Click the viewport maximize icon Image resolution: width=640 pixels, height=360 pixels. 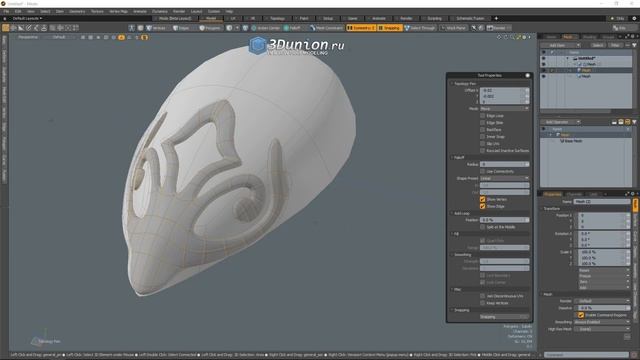click(x=519, y=37)
